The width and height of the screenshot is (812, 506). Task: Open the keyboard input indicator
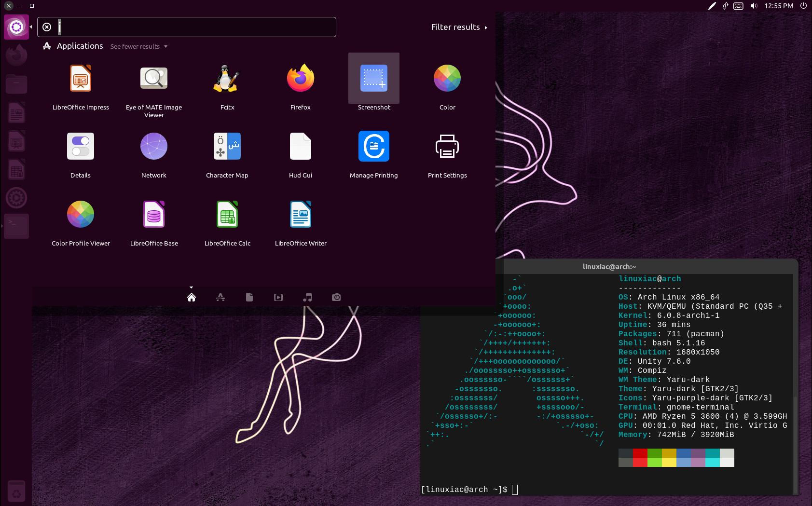coord(738,6)
